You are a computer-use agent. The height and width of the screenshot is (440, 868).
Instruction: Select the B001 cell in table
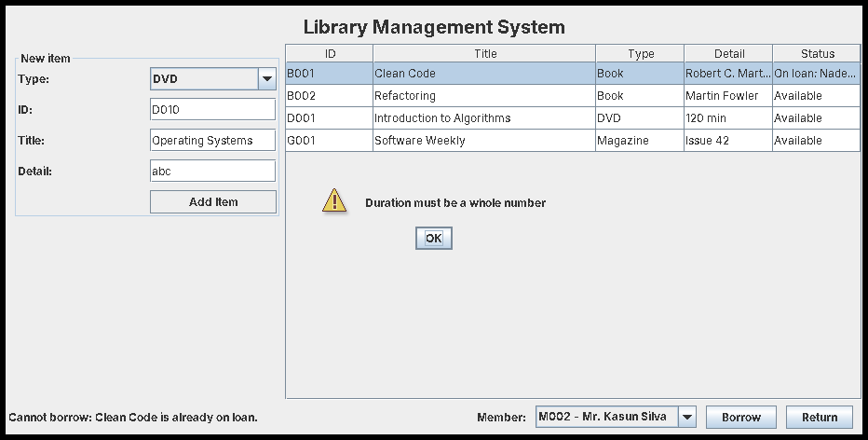pos(330,73)
